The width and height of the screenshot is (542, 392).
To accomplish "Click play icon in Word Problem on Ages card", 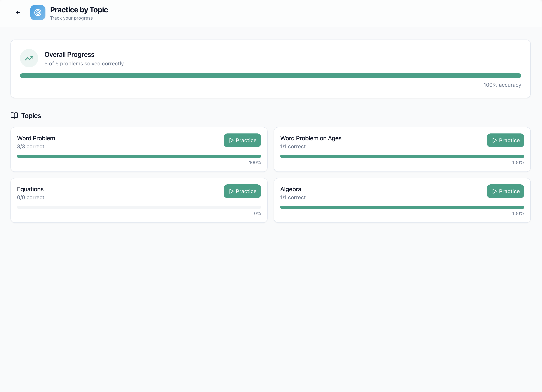I will tap(494, 140).
